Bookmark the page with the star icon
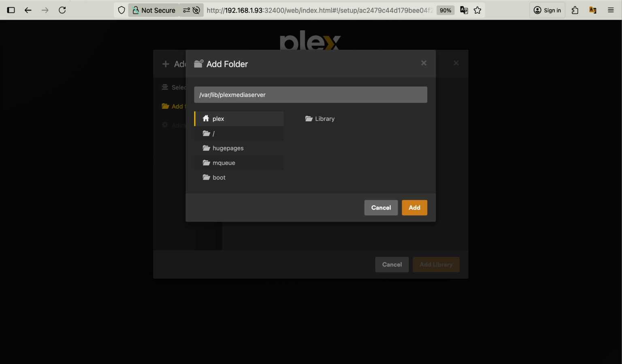The width and height of the screenshot is (622, 364). tap(477, 10)
